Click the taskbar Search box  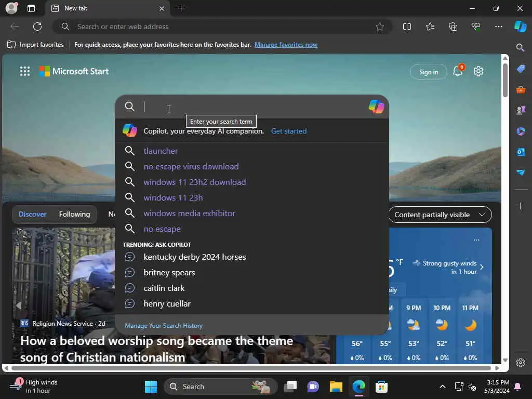coord(220,387)
